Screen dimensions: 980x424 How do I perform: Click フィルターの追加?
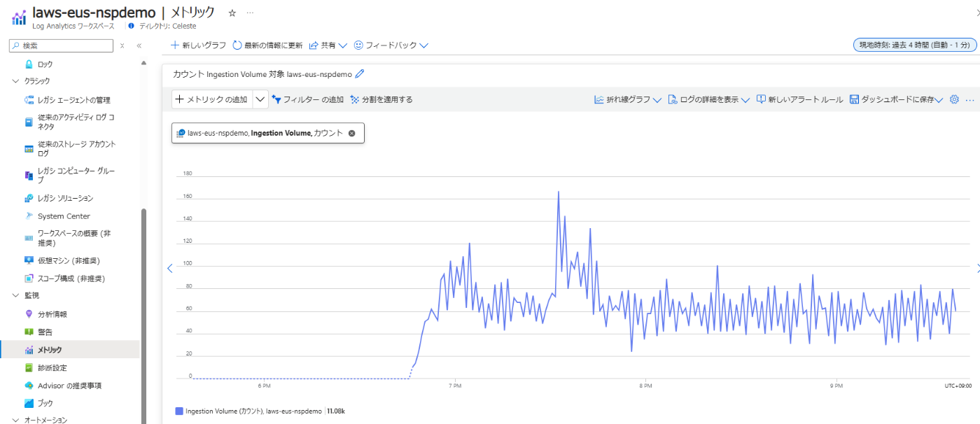click(307, 99)
